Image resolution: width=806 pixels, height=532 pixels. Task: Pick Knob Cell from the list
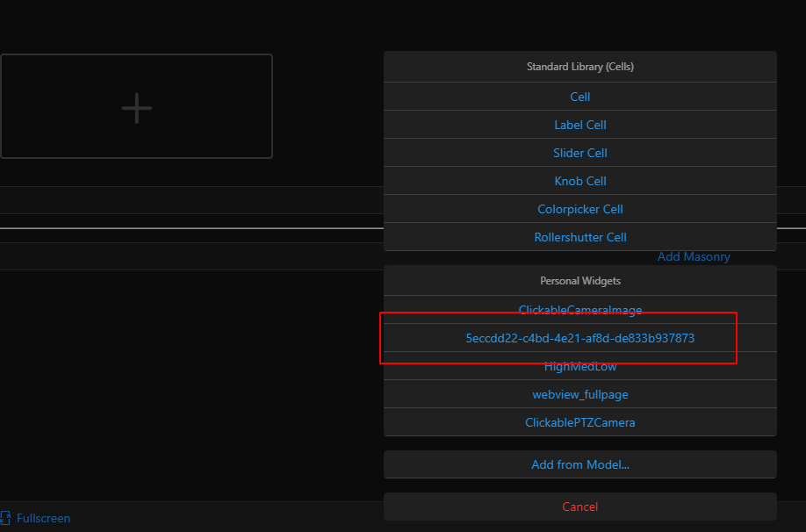pos(579,181)
